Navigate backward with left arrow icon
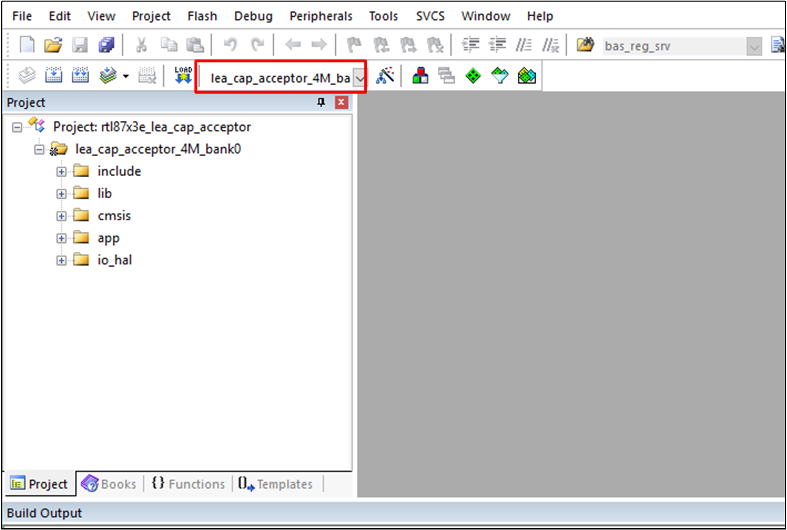 point(293,45)
